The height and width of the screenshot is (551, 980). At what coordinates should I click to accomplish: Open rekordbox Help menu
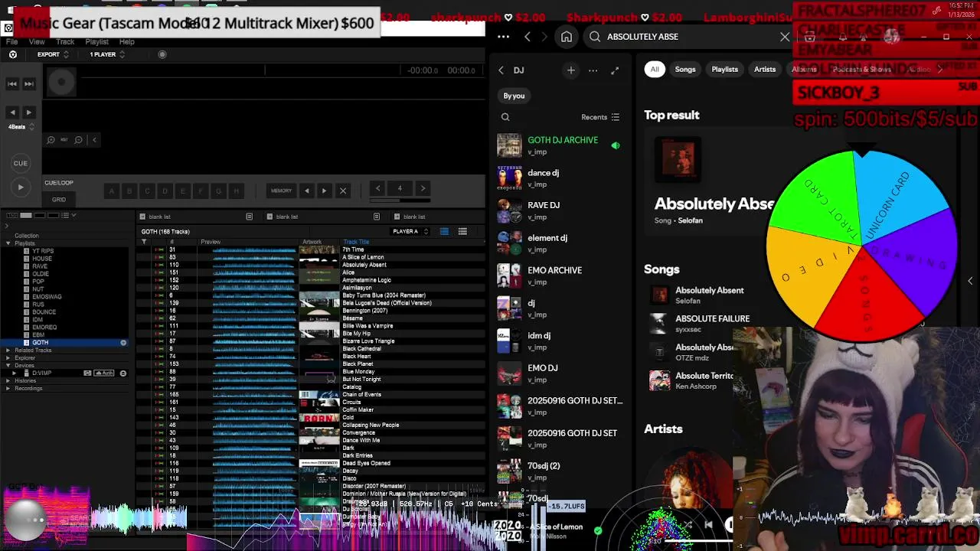point(127,41)
